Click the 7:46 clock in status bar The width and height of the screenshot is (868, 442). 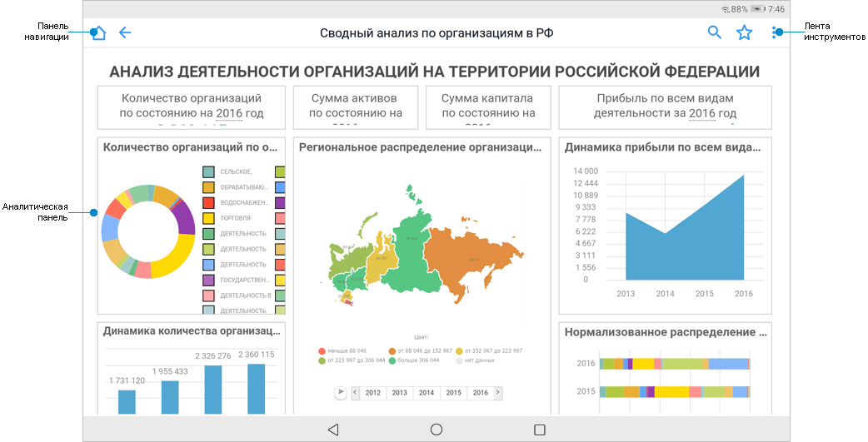776,9
